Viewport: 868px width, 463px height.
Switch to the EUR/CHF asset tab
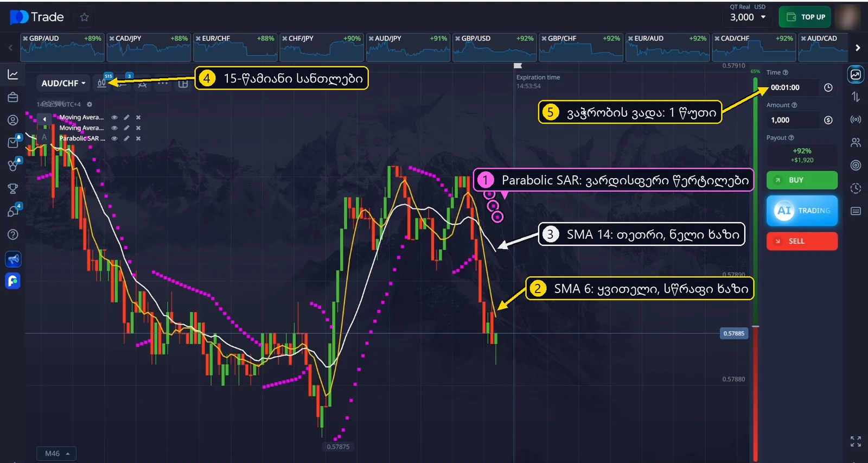click(235, 47)
